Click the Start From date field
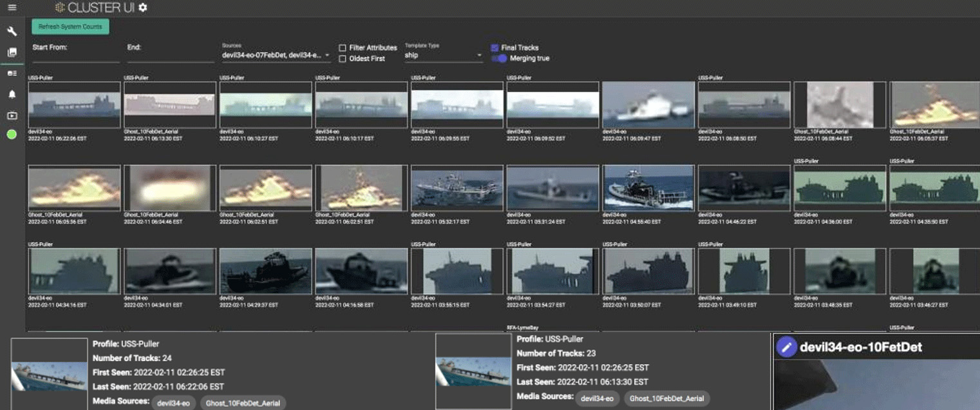 (75, 56)
